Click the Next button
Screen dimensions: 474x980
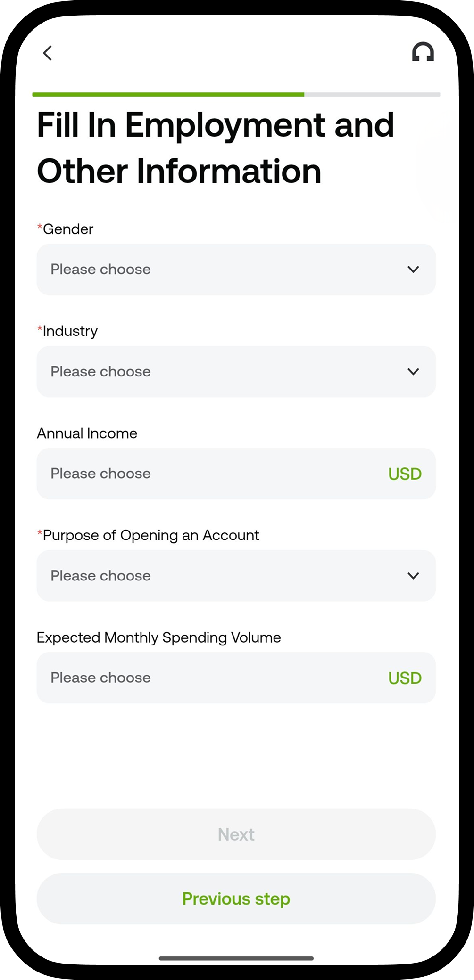click(236, 834)
